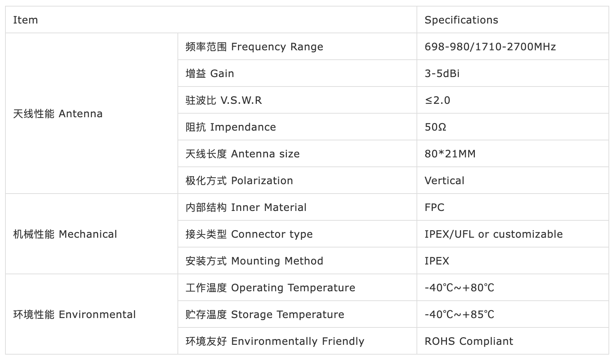Select the Antenna size label
The image size is (615, 364).
click(x=242, y=154)
